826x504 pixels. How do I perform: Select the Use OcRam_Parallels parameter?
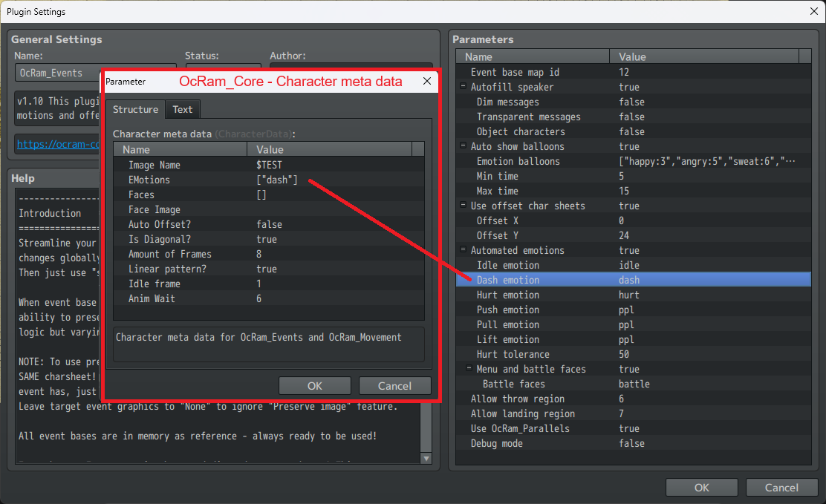(x=633, y=428)
